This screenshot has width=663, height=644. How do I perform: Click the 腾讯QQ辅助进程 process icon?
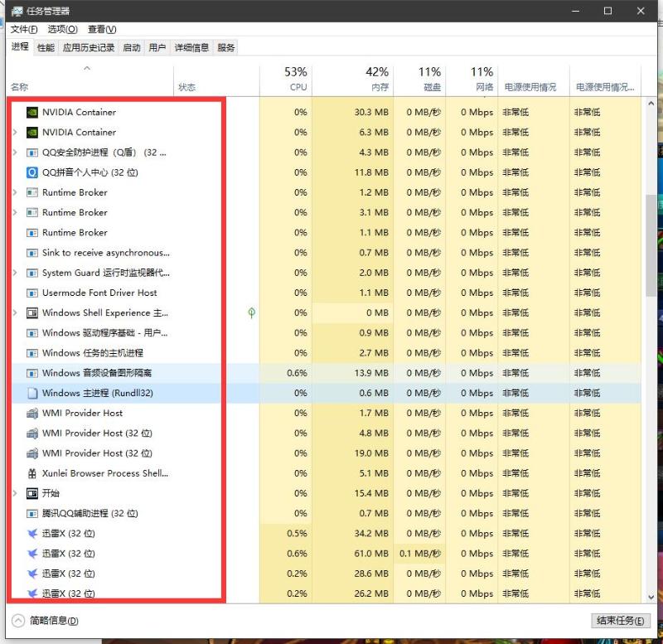[32, 513]
